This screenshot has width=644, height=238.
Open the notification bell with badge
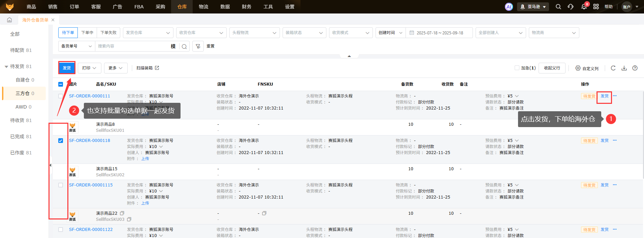click(x=584, y=7)
